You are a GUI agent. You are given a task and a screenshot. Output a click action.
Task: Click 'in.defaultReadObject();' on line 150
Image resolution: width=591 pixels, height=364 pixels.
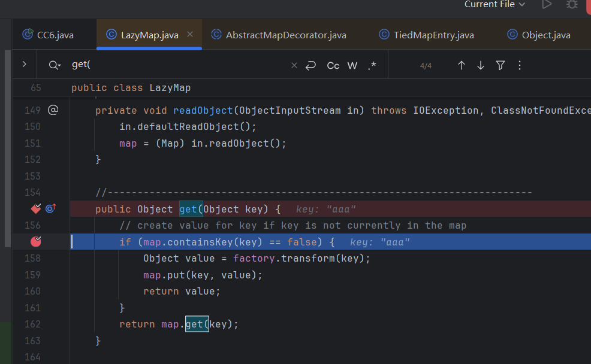pyautogui.click(x=188, y=126)
